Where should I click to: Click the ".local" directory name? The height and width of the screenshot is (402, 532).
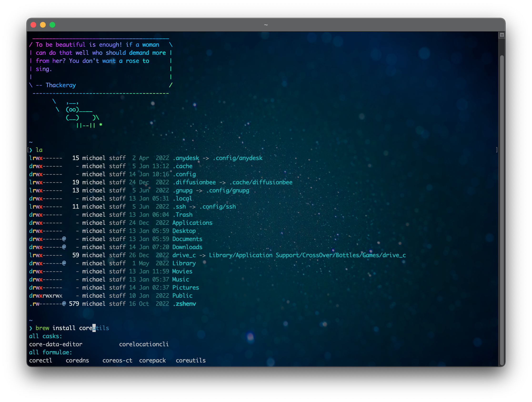(183, 198)
